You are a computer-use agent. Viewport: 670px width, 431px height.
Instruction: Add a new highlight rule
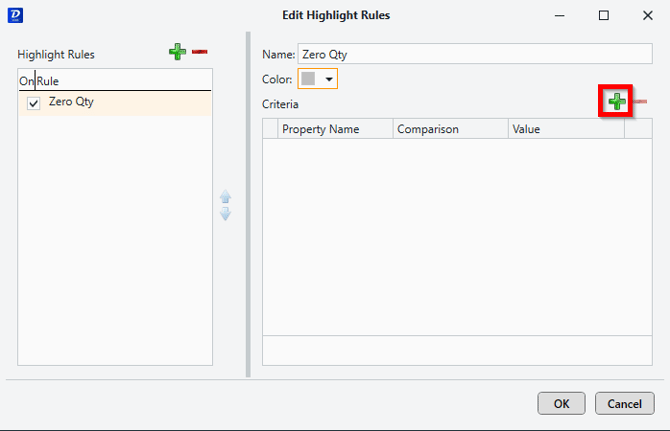click(177, 52)
